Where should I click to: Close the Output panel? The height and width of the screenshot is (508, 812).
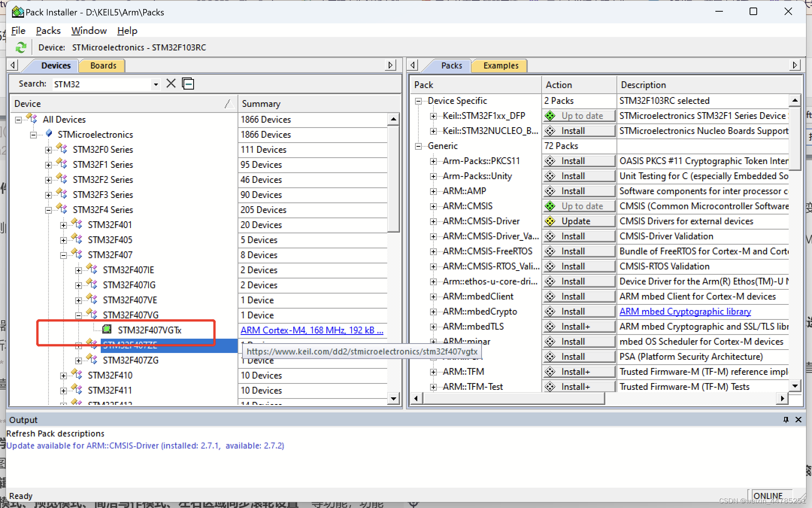point(798,420)
